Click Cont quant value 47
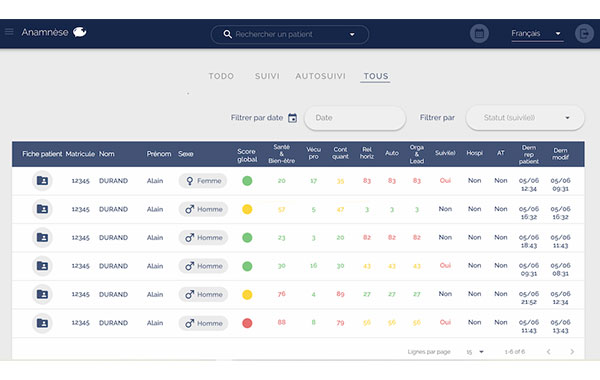Screen dimensions: 600x380 point(340,209)
